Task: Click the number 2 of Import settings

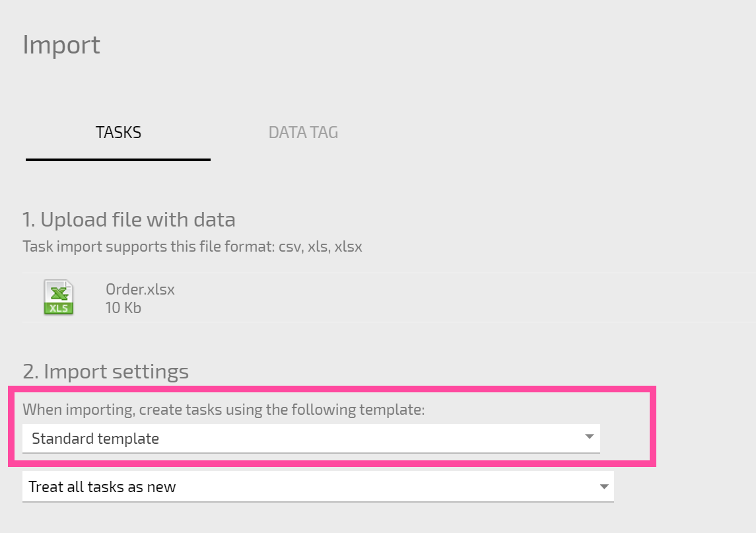Action: (30, 371)
